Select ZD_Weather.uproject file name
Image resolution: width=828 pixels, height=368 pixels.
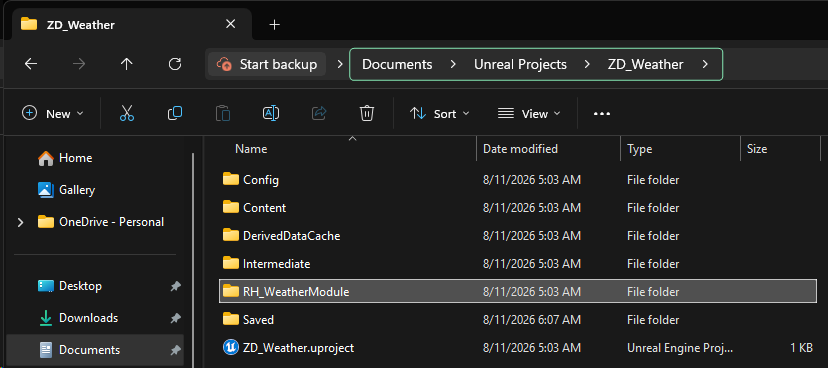tap(298, 348)
